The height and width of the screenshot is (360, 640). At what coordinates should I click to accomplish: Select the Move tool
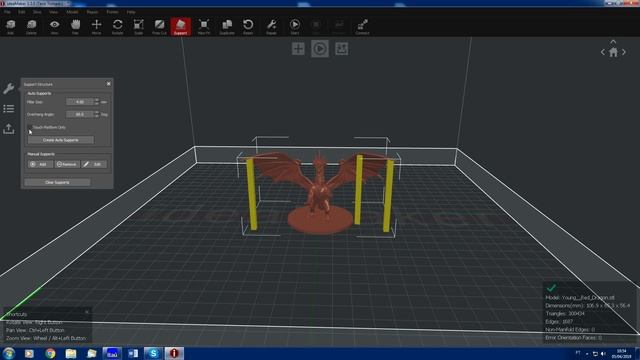(96, 27)
